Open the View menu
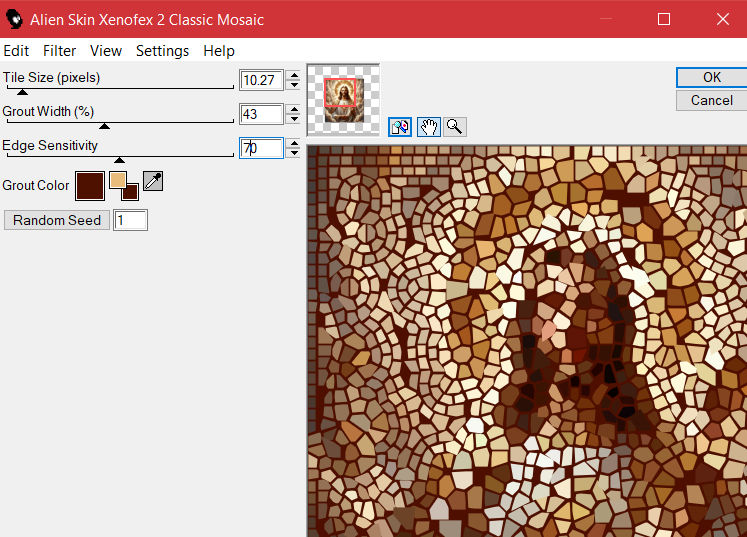The width and height of the screenshot is (747, 537). coord(106,51)
